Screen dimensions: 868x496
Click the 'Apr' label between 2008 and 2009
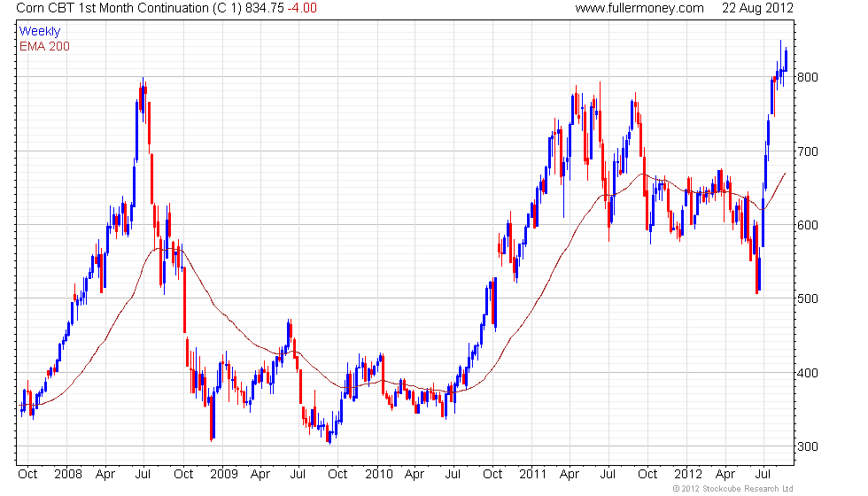click(x=105, y=475)
